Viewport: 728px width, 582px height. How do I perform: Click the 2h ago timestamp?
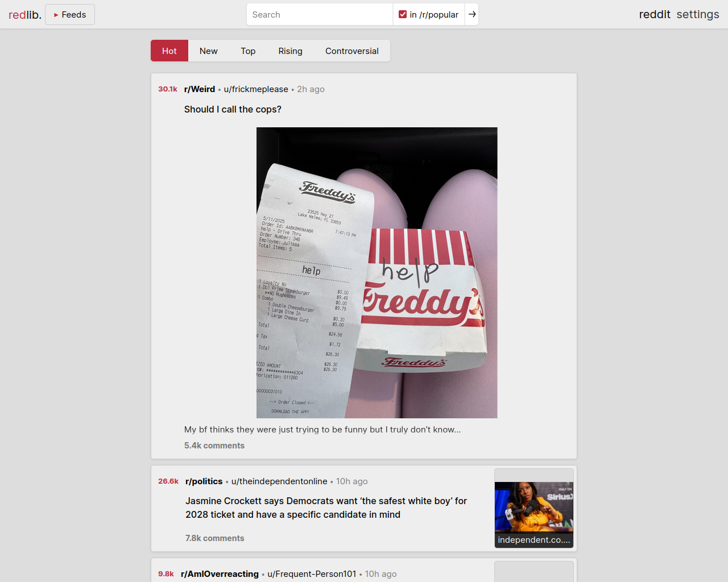point(311,89)
